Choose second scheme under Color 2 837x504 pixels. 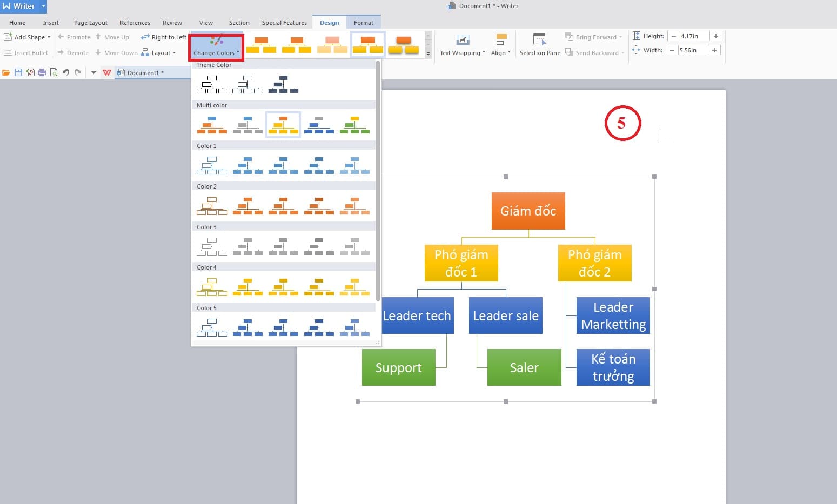247,206
